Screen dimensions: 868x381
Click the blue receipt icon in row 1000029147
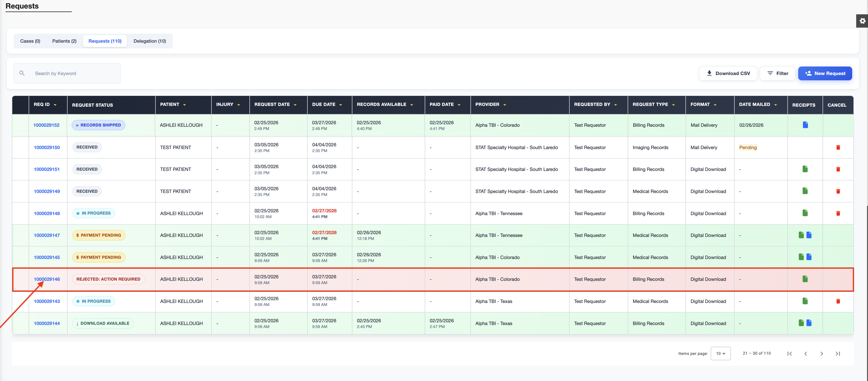[x=809, y=235]
